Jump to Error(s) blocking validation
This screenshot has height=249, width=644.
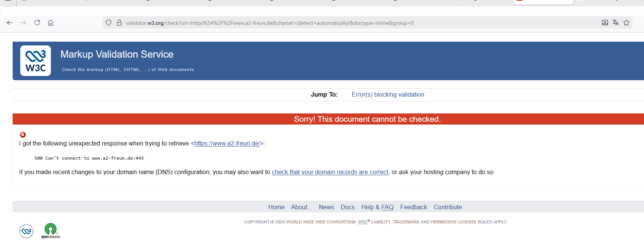point(388,95)
